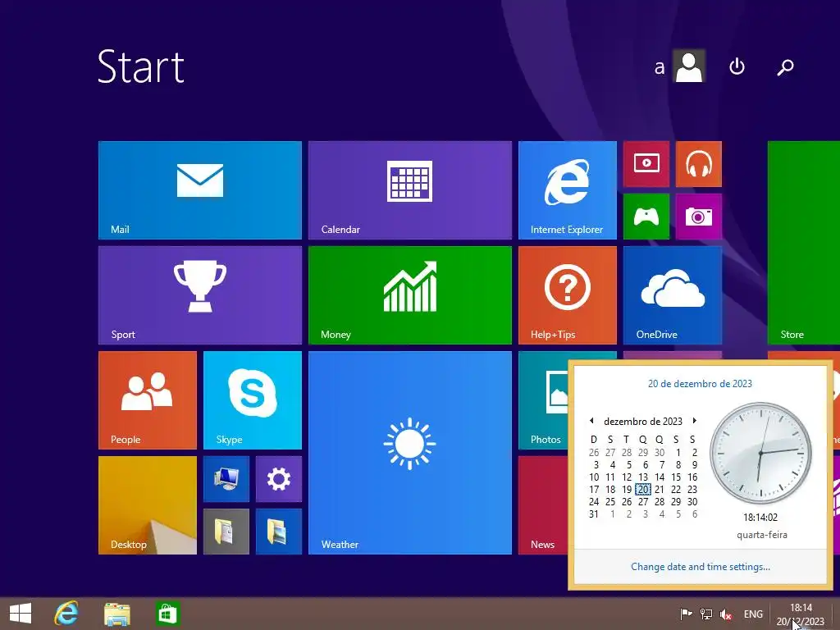Select day 10 in the calendar
This screenshot has height=630, width=840.
tap(594, 477)
